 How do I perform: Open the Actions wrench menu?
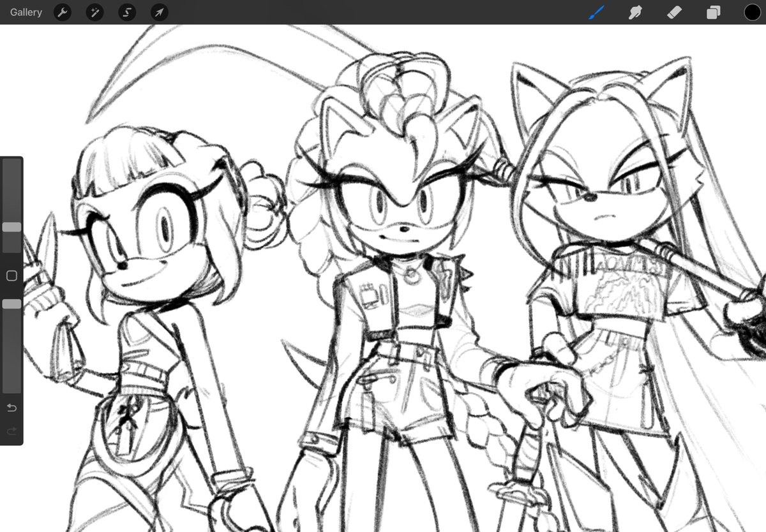click(x=62, y=12)
